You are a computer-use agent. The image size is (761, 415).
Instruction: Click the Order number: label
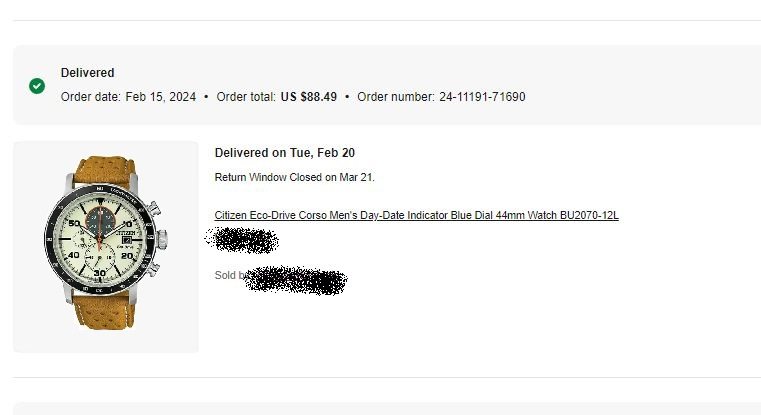pos(396,97)
